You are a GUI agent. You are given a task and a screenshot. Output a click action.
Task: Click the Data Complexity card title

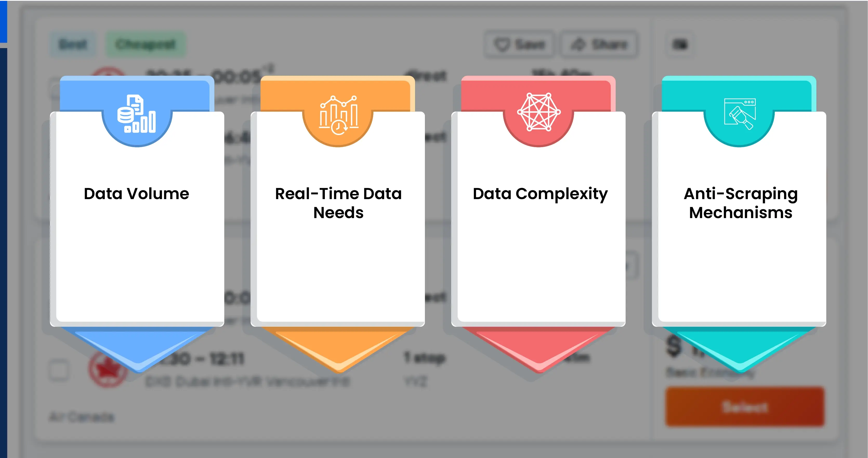[x=540, y=194]
